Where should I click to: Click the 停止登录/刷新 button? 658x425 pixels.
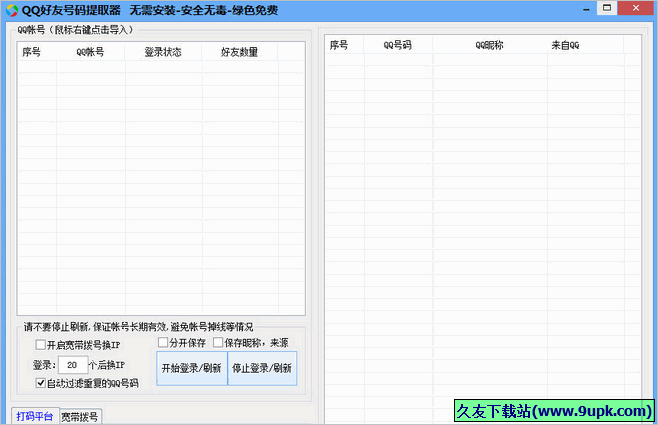262,368
